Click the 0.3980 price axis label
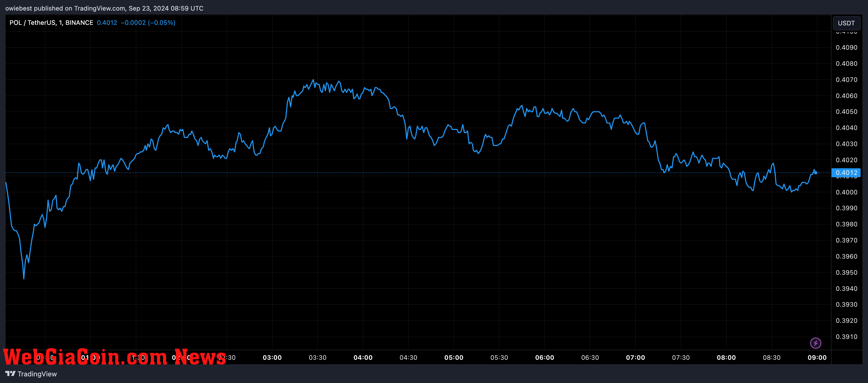This screenshot has height=383, width=868. (846, 224)
